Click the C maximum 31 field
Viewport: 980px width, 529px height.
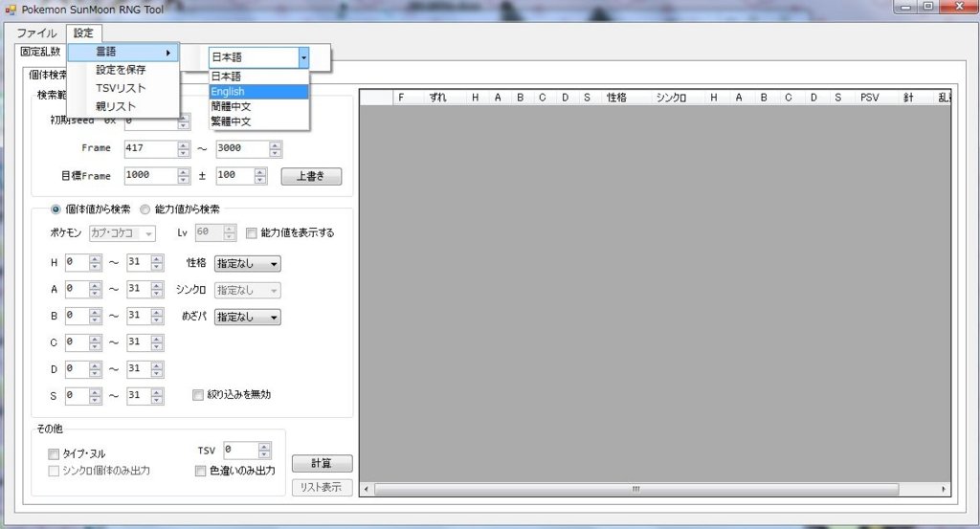point(139,342)
